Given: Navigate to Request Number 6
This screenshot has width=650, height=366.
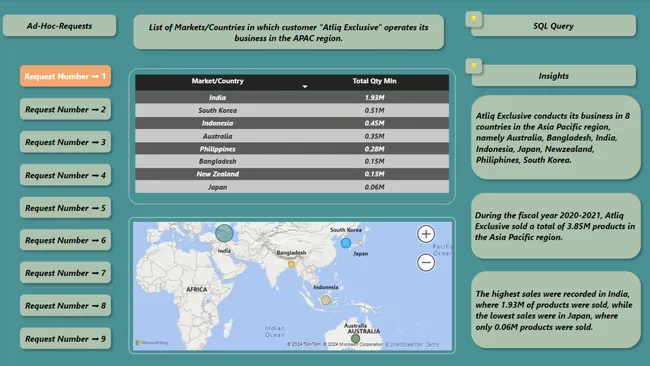Looking at the screenshot, I should click(x=65, y=240).
